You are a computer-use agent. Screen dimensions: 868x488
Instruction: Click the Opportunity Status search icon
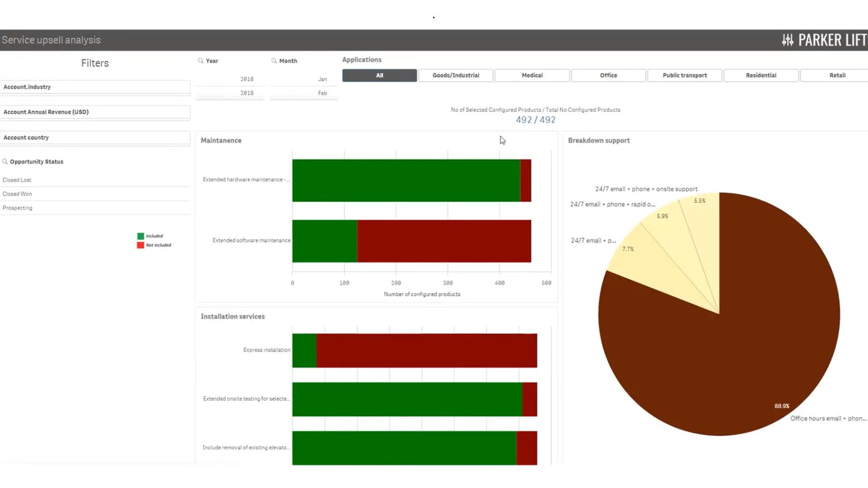[x=5, y=161]
